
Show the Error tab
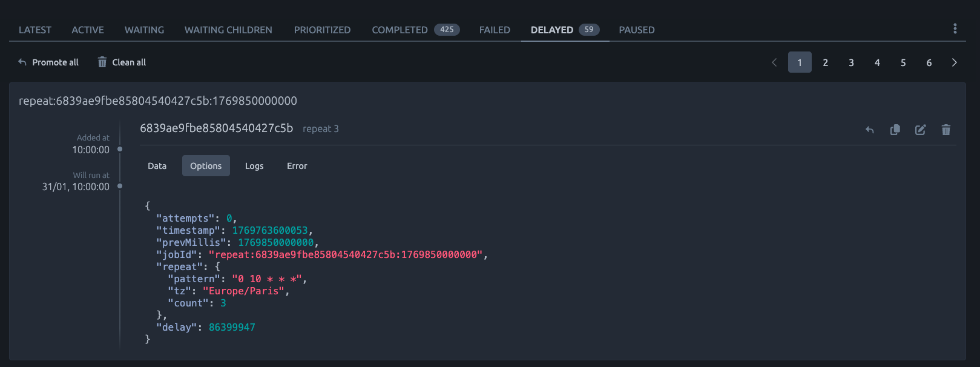[297, 166]
